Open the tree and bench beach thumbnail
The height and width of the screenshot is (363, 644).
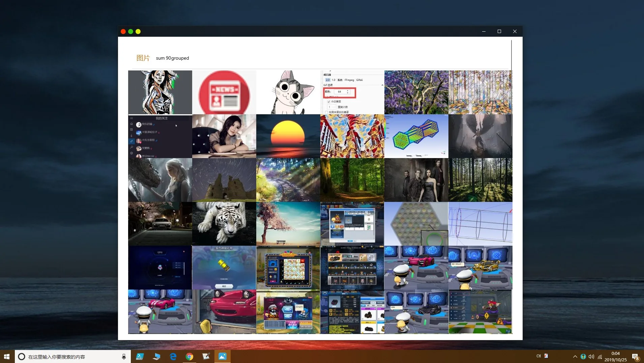pyautogui.click(x=288, y=224)
